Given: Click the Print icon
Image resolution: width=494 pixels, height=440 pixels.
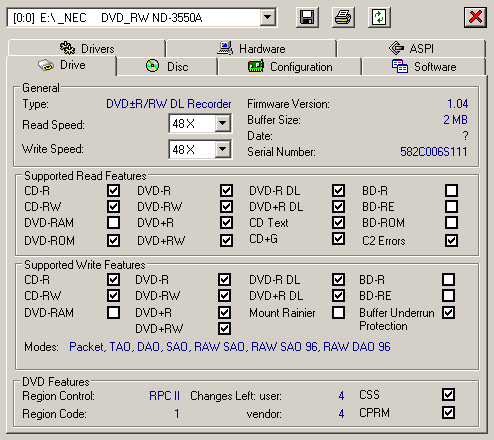Looking at the screenshot, I should pyautogui.click(x=343, y=17).
